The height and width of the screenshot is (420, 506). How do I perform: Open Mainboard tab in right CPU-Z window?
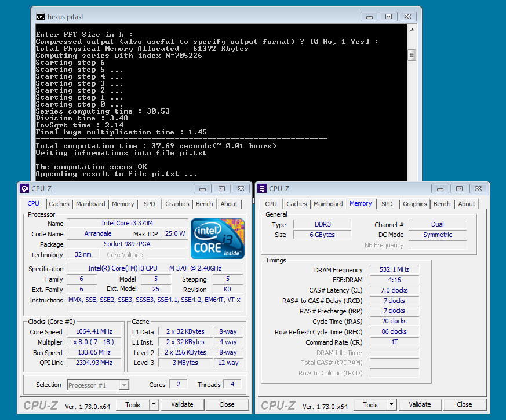pos(328,204)
